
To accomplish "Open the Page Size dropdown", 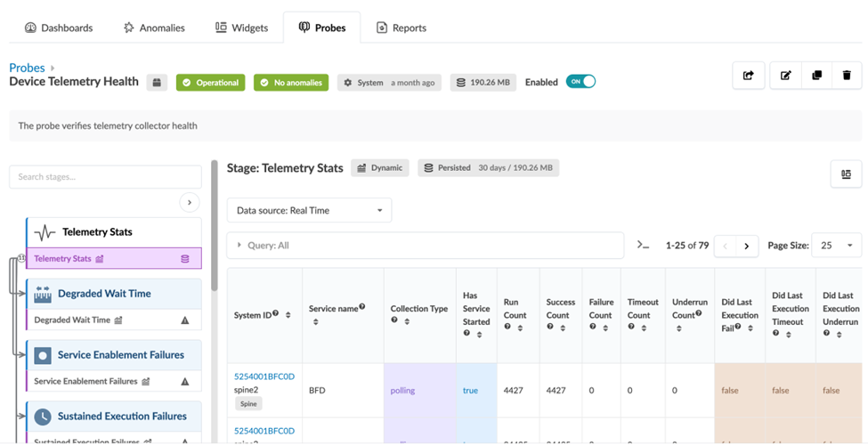I will point(836,246).
